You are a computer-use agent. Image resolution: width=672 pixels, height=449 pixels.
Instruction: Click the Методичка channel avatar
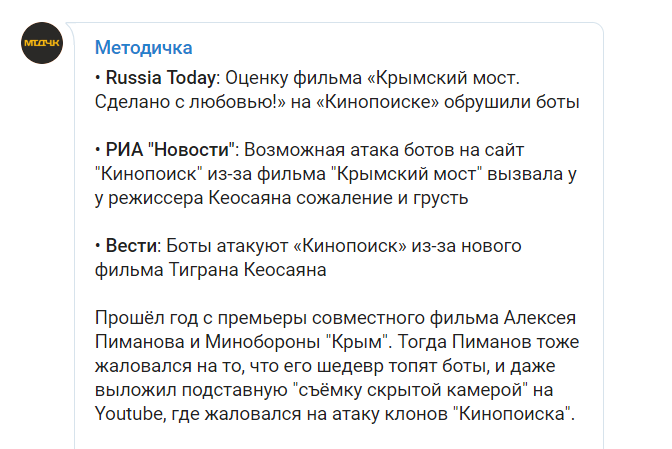[x=42, y=43]
